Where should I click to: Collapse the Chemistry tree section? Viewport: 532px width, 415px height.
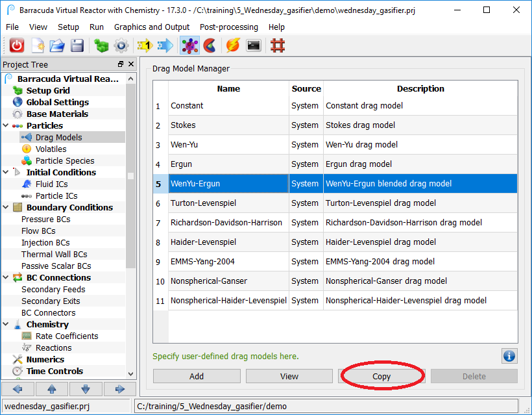tap(6, 324)
